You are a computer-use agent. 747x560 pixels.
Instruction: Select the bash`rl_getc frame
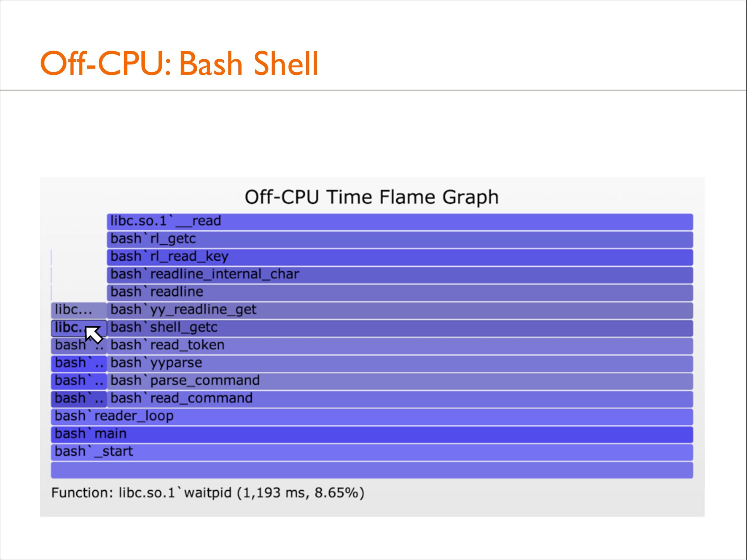400,239
